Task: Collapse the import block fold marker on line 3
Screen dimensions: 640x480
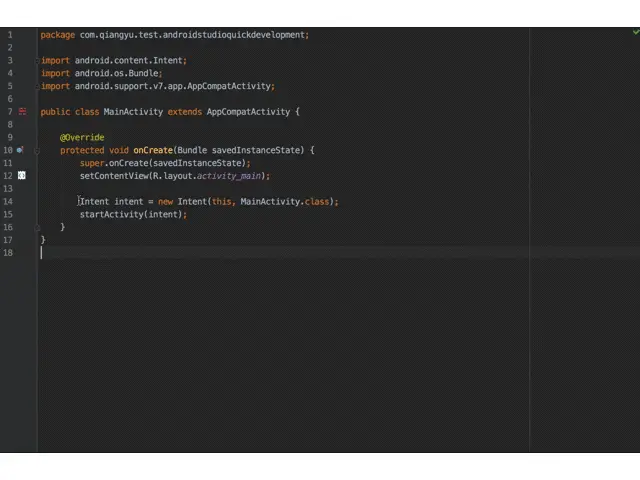Action: coord(37,60)
